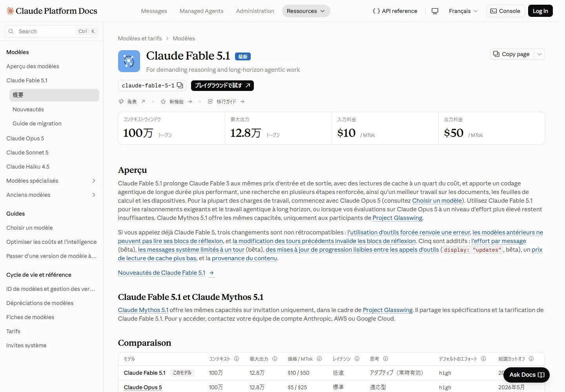Open the Managed Agents tab
This screenshot has height=392, width=565.
pyautogui.click(x=201, y=11)
